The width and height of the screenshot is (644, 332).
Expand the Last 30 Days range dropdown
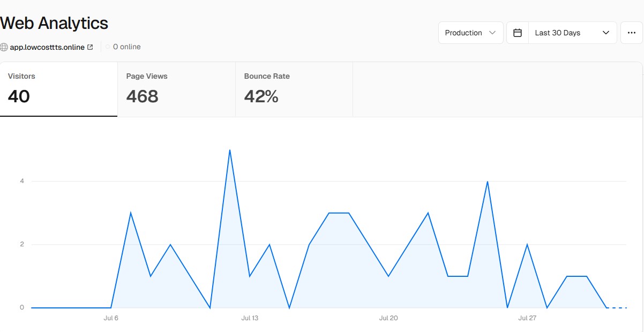click(x=572, y=33)
